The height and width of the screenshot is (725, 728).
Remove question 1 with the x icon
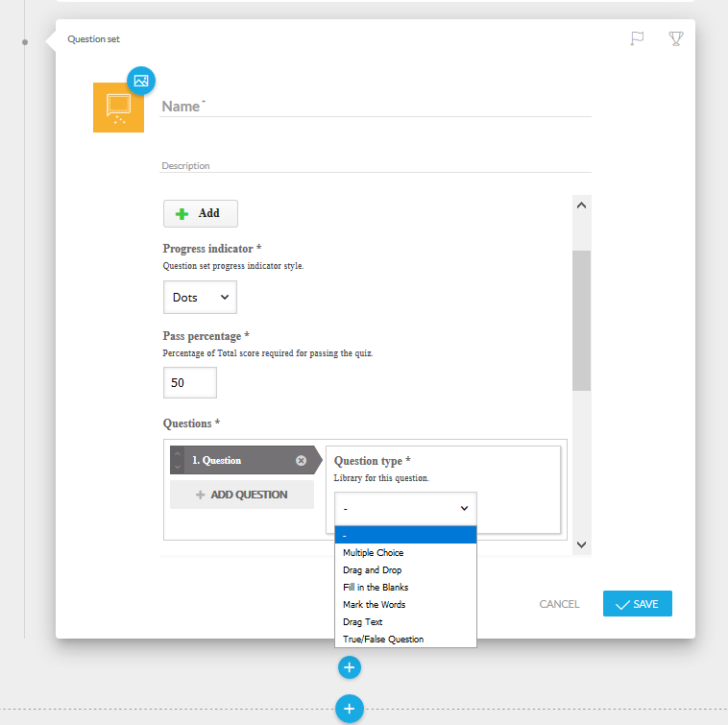[301, 460]
